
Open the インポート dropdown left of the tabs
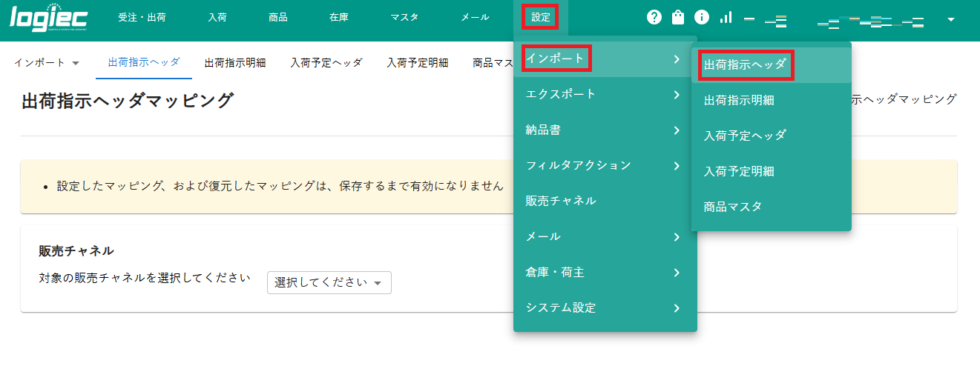[47, 62]
